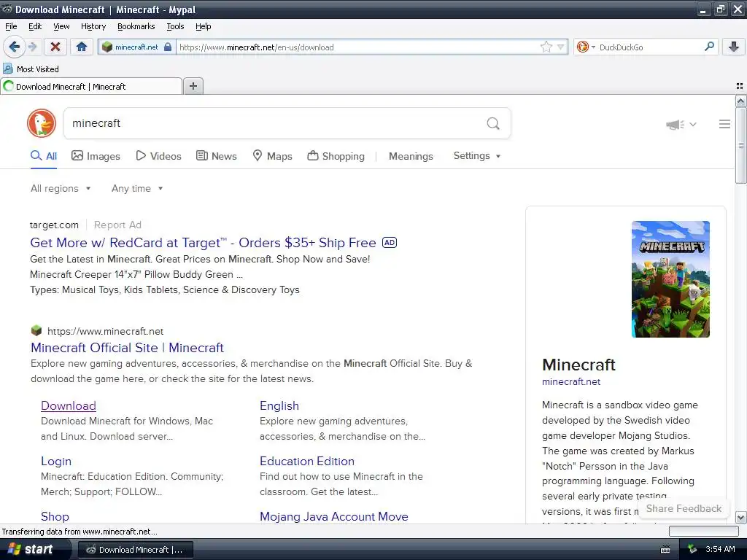Click the scrollbar up arrow
This screenshot has height=560, width=747.
(x=740, y=101)
